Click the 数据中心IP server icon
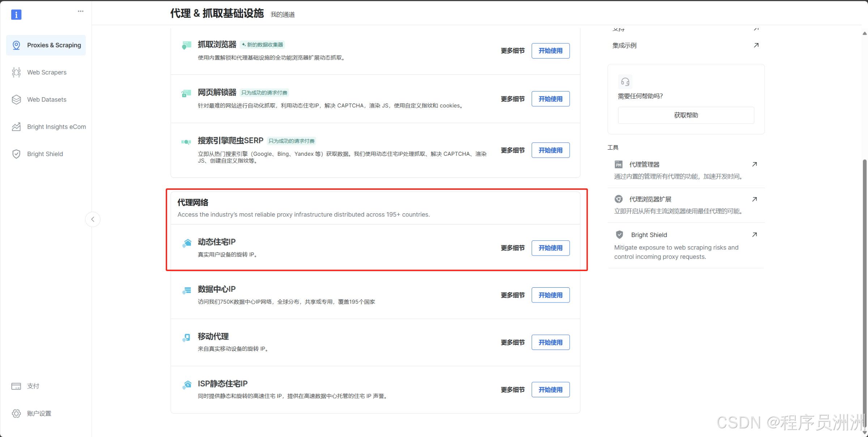The width and height of the screenshot is (868, 437). [x=187, y=291]
